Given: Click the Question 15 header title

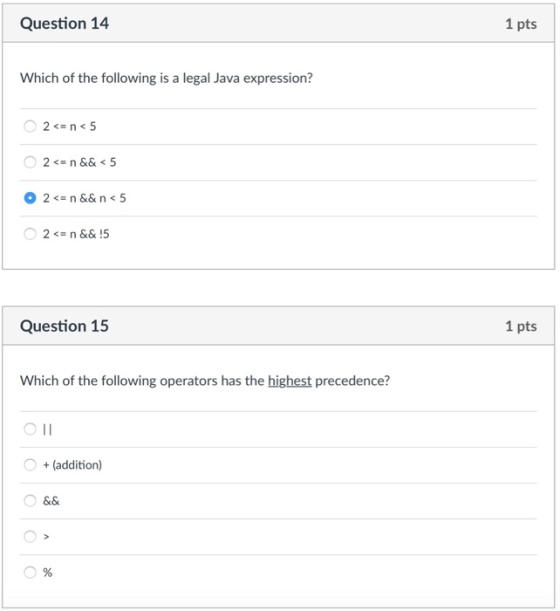Looking at the screenshot, I should [x=64, y=326].
